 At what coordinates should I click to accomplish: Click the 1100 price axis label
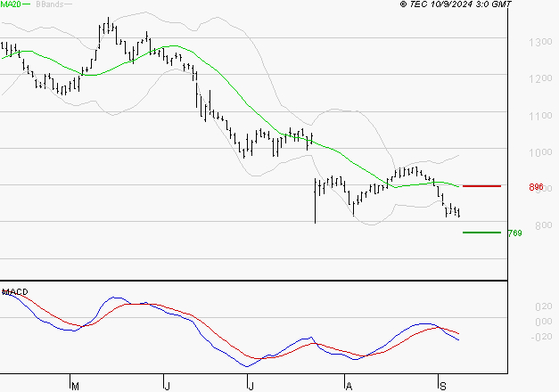(x=540, y=116)
